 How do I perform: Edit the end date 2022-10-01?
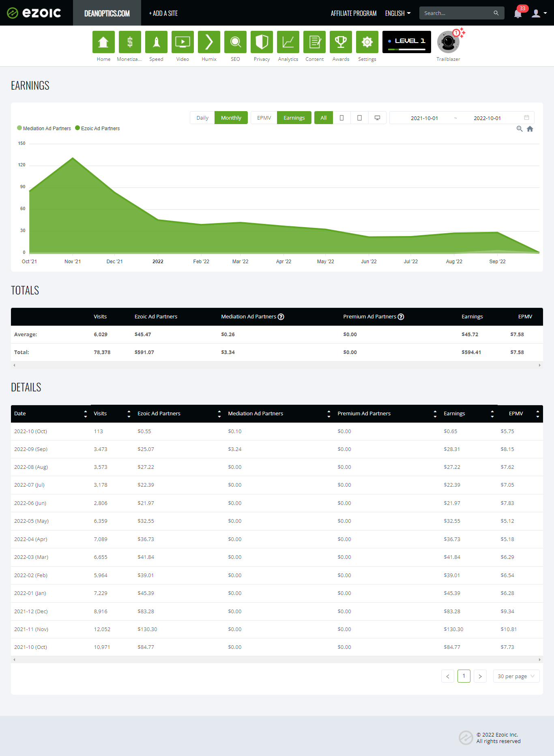(x=487, y=118)
